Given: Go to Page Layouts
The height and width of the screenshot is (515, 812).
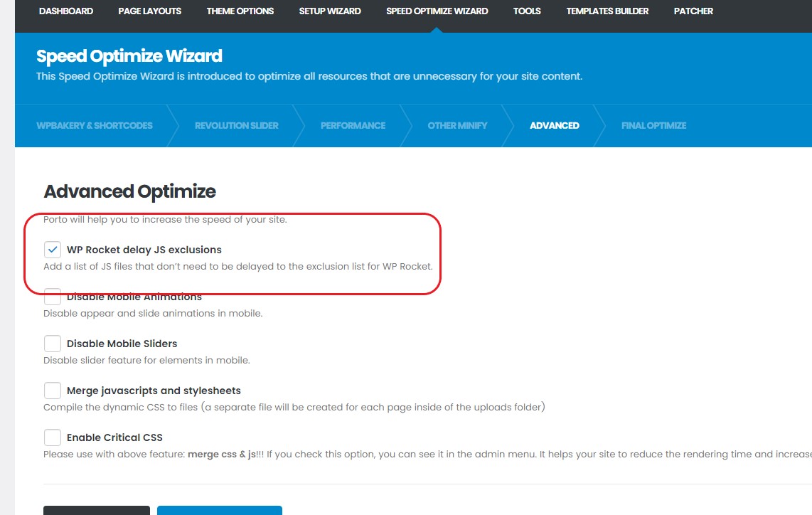Looking at the screenshot, I should pos(149,11).
